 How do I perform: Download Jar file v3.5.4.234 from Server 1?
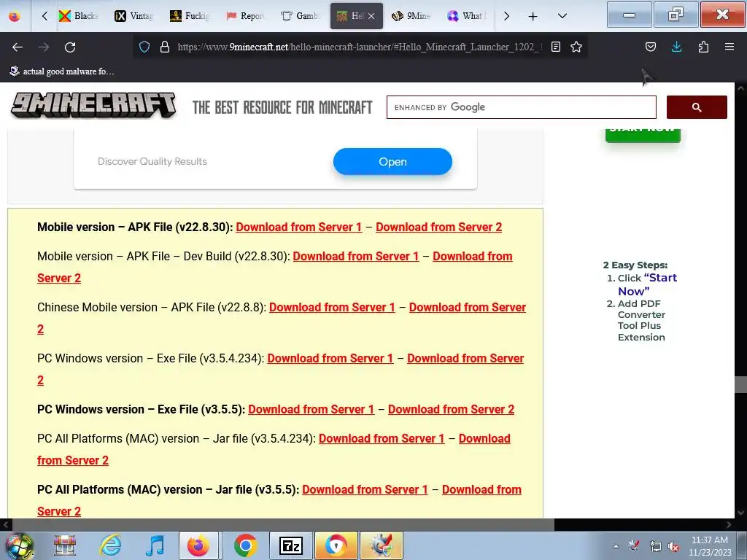pos(382,438)
